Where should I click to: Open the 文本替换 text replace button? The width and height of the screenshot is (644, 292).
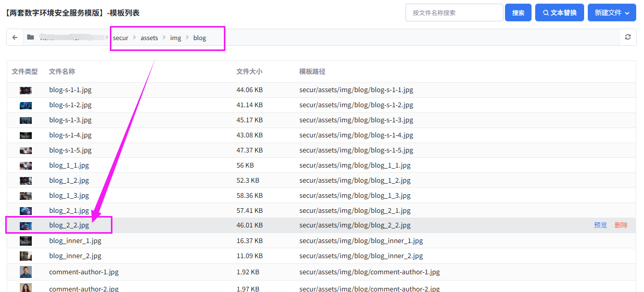pyautogui.click(x=560, y=13)
